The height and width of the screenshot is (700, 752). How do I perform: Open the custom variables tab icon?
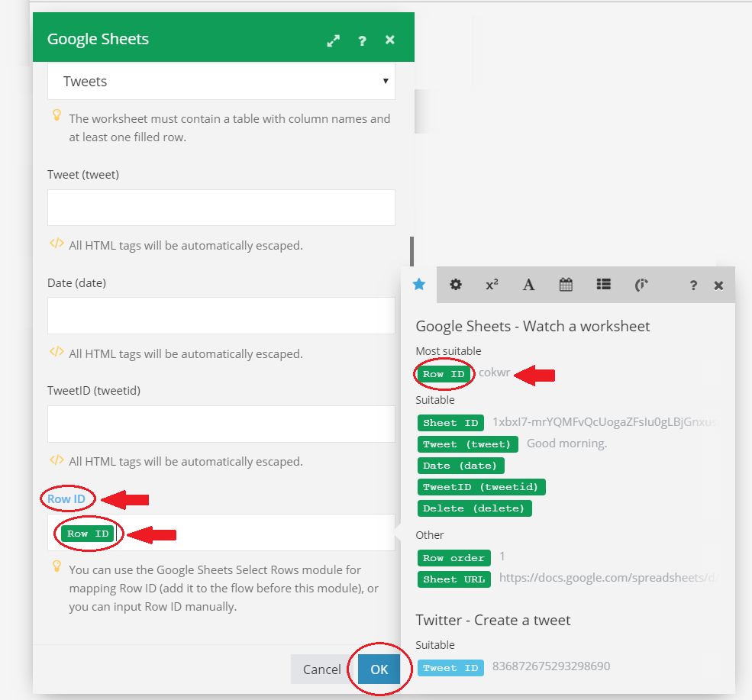(x=641, y=285)
